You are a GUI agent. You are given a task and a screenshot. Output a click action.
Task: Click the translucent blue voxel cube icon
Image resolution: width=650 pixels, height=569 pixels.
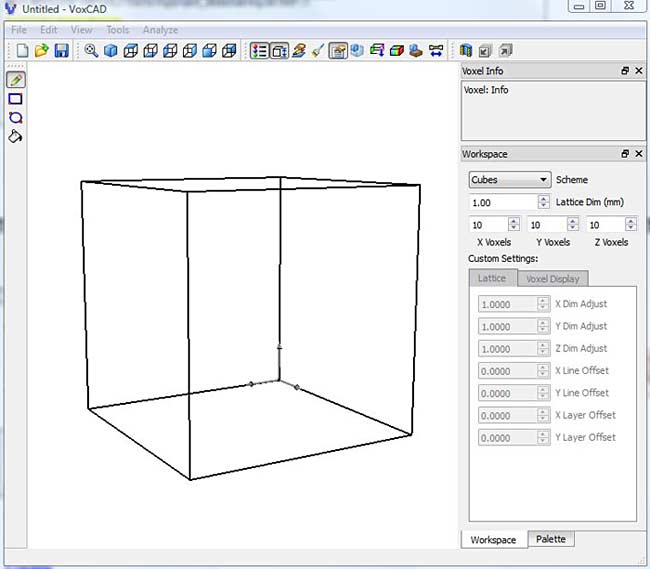pos(357,51)
